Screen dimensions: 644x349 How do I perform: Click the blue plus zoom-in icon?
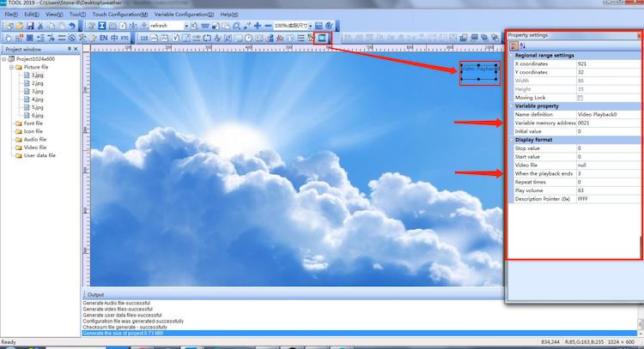[256, 27]
